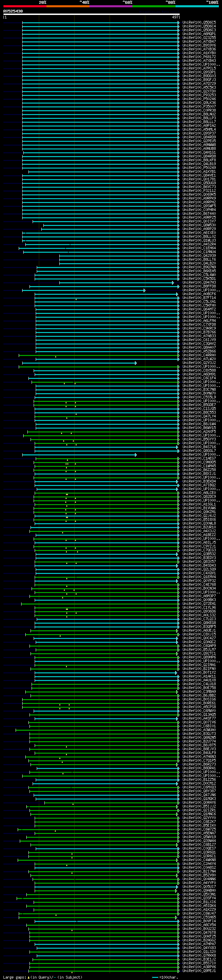The height and width of the screenshot is (980, 222).
Task: Select entry UniRef100_C4RRA0
Action: click(x=199, y=355)
